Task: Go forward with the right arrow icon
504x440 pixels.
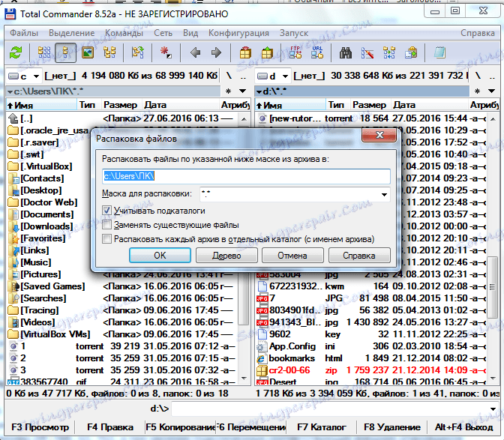Action: pyautogui.click(x=216, y=52)
